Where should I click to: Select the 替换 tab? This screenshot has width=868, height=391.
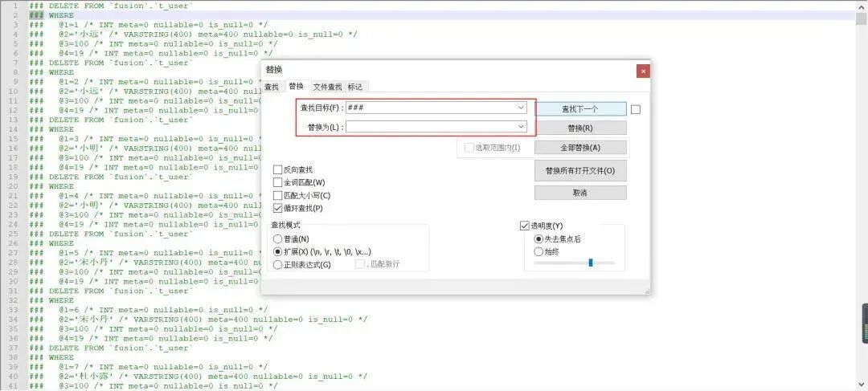click(x=296, y=86)
